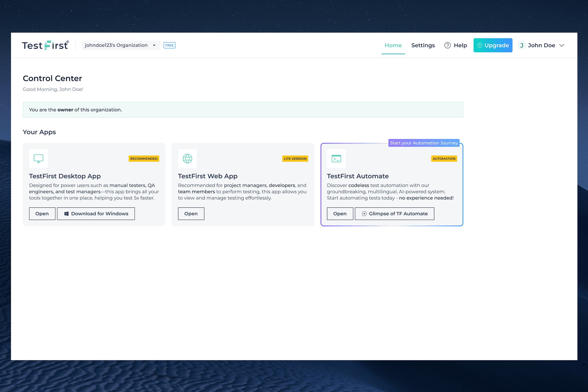Click the RECOMMENDED label badge

pyautogui.click(x=144, y=159)
